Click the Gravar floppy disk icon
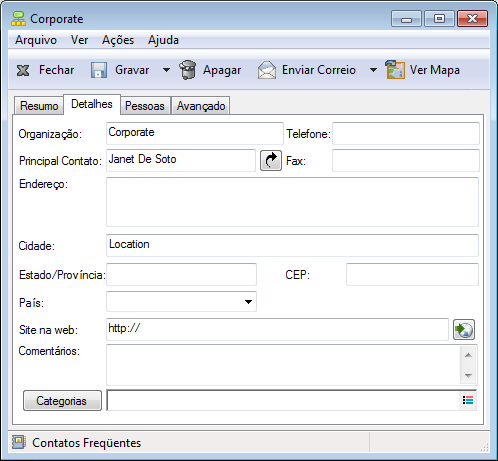This screenshot has width=498, height=461. pyautogui.click(x=99, y=70)
